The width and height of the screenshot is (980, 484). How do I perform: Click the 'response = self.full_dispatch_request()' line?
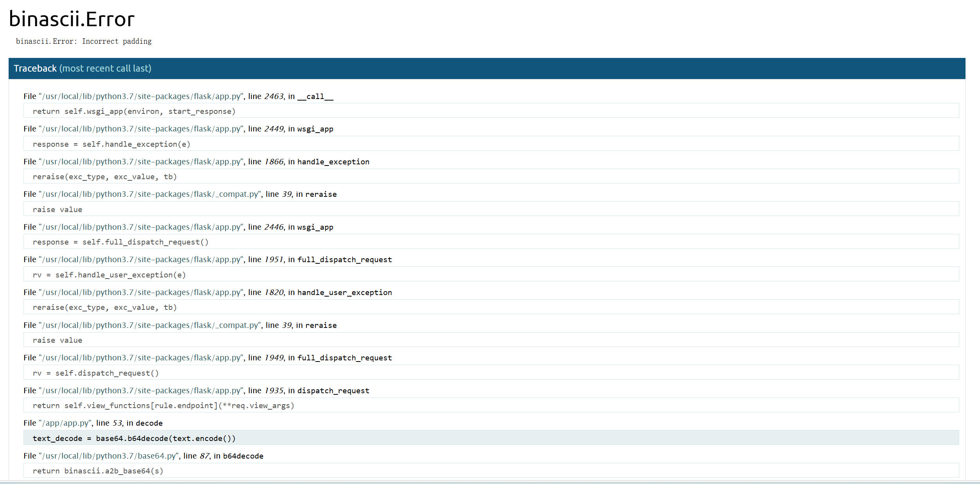click(x=121, y=242)
